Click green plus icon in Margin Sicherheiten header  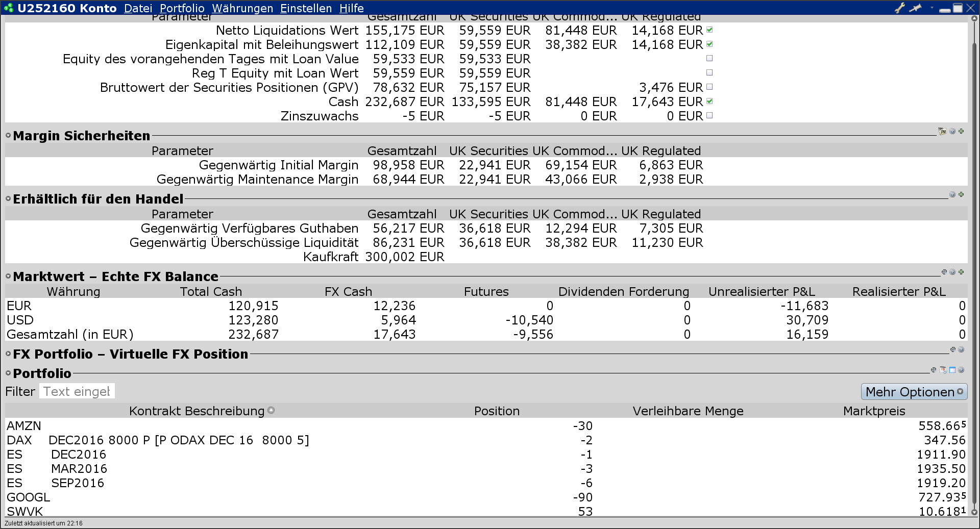[x=961, y=132]
